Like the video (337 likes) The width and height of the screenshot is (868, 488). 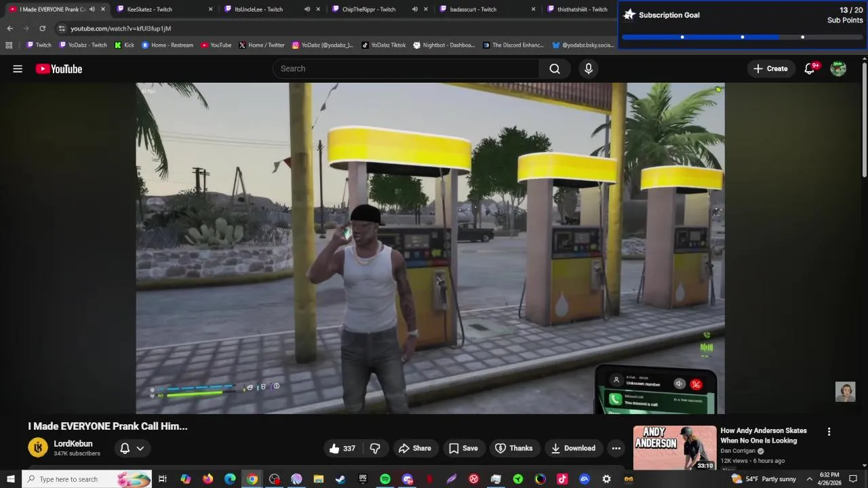click(x=342, y=448)
